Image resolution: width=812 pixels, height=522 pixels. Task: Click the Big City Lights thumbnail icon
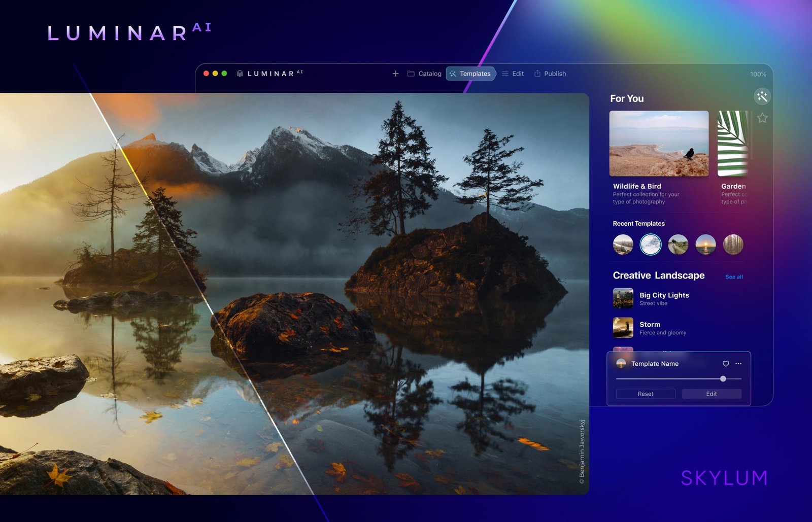point(623,298)
